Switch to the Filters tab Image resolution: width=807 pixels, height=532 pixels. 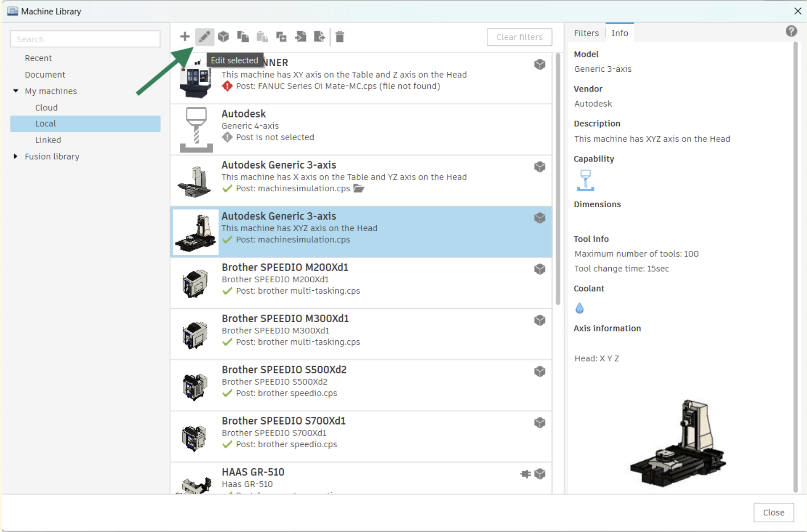tap(586, 33)
